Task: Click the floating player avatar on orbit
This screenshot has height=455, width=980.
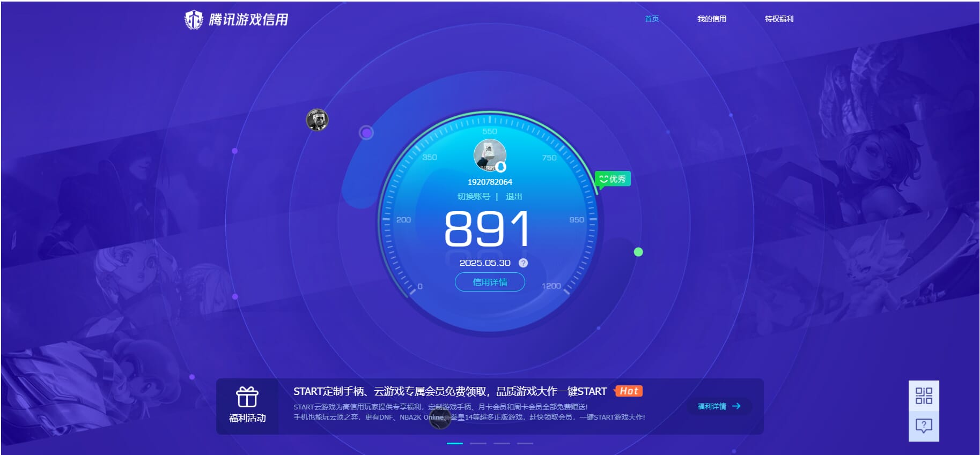Action: pyautogui.click(x=317, y=120)
